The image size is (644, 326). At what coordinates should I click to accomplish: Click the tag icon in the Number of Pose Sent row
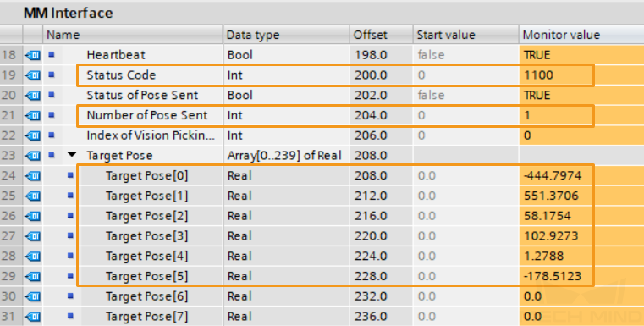[32, 115]
